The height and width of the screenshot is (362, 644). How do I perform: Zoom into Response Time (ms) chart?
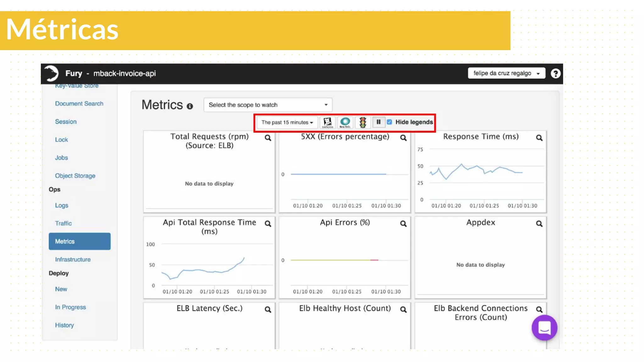[x=539, y=138]
